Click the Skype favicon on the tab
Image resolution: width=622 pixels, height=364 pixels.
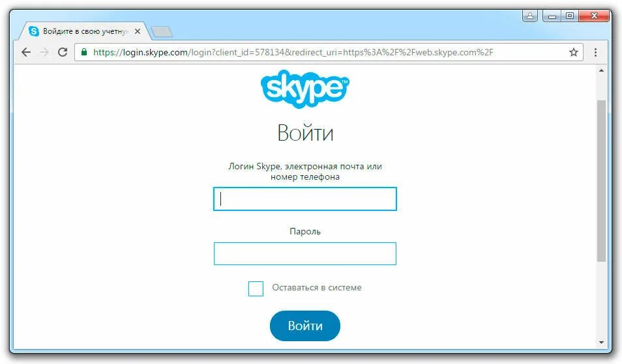click(x=34, y=31)
